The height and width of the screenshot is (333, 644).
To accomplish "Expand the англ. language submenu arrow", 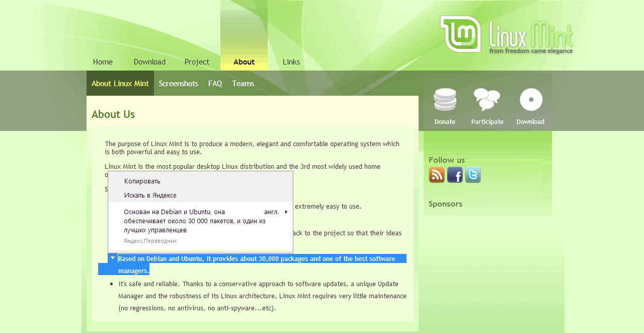I will pos(286,212).
